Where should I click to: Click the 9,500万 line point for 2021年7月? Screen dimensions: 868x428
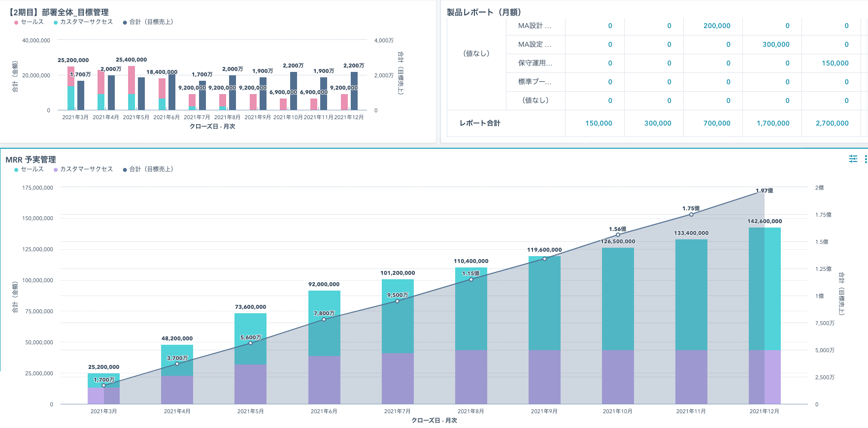click(398, 301)
